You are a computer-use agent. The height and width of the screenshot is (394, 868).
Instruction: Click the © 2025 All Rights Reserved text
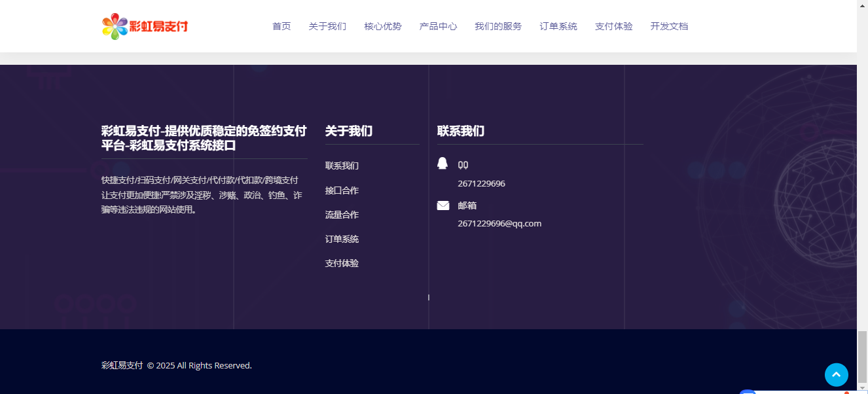pos(199,365)
